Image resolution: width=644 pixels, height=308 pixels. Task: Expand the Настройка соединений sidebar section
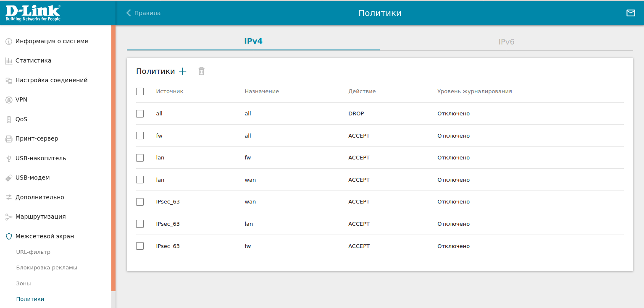point(51,80)
